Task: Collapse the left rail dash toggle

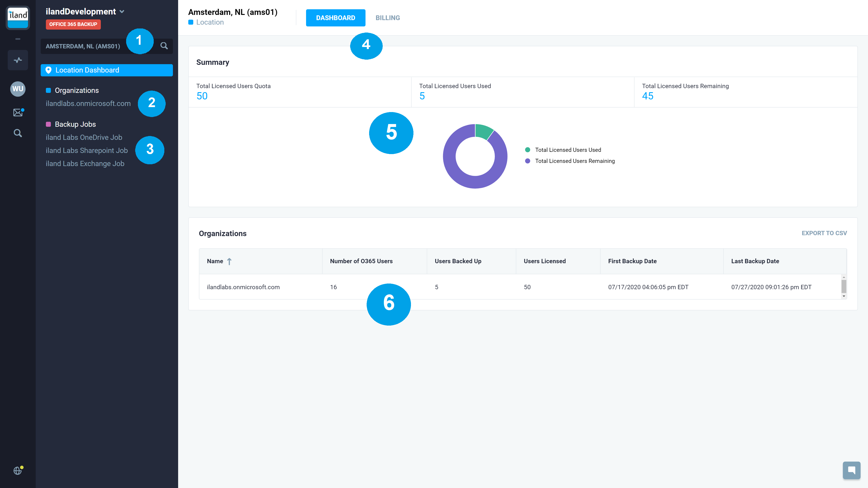Action: [18, 39]
